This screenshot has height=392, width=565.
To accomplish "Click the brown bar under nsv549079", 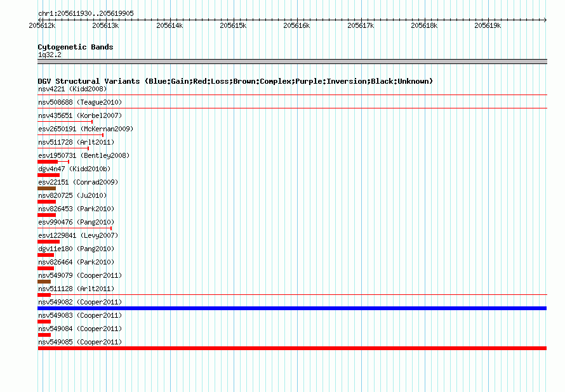I will [44, 282].
